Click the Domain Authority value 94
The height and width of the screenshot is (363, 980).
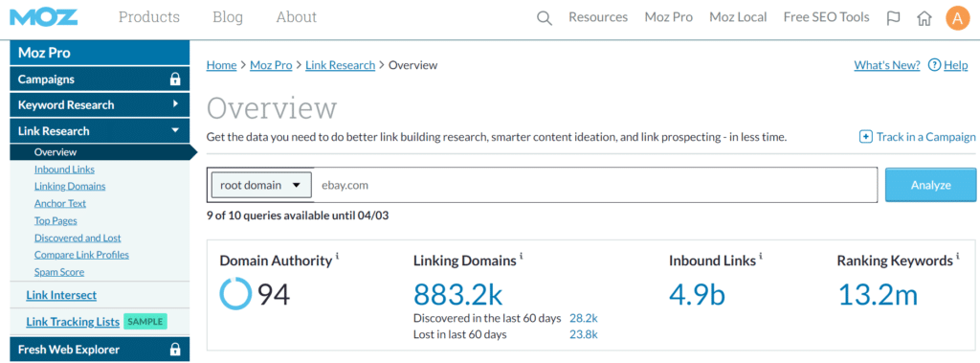[274, 295]
